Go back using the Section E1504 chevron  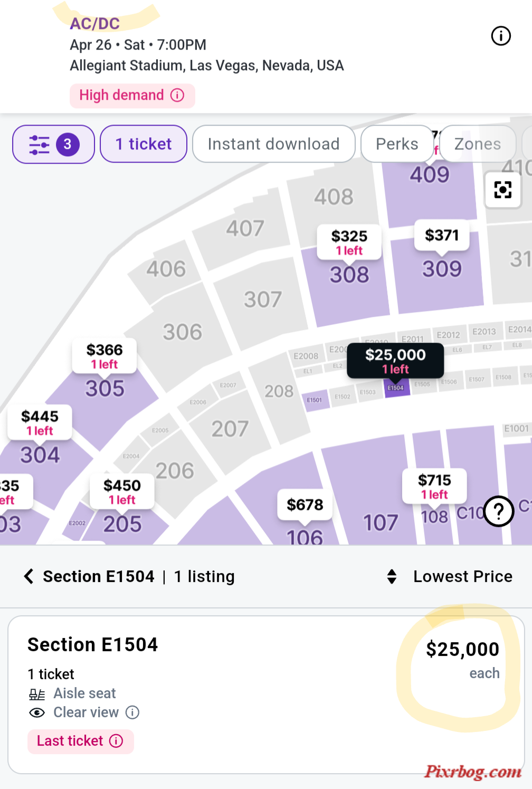[x=29, y=576]
